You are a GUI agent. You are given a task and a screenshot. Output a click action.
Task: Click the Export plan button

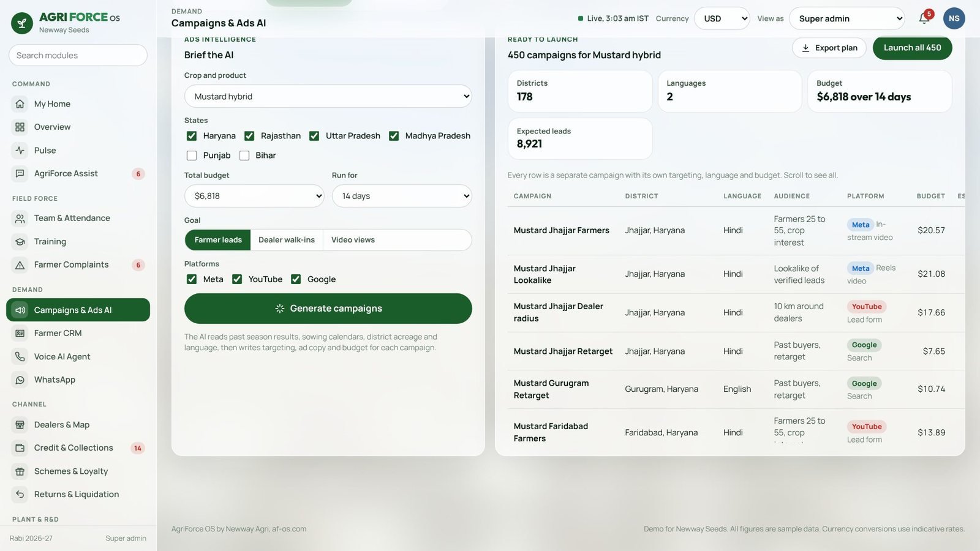(x=829, y=48)
